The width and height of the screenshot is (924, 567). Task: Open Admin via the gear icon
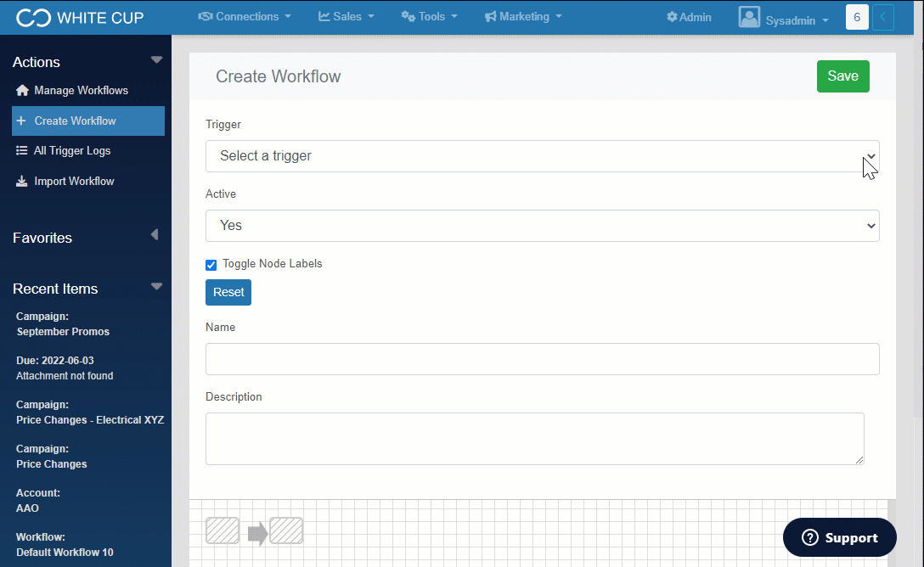point(672,17)
